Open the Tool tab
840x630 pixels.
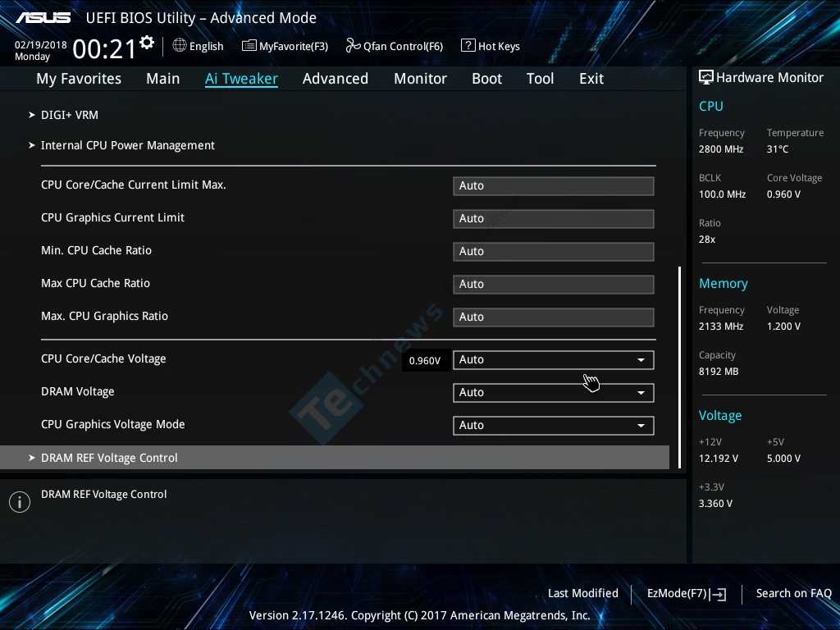coord(540,79)
